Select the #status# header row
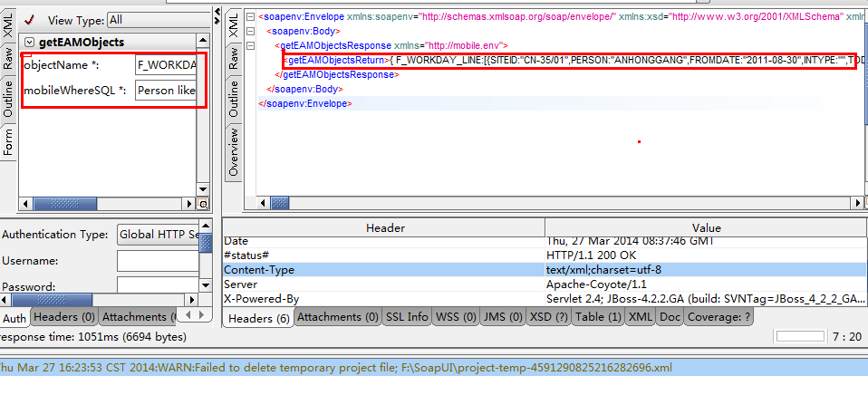 [545, 255]
